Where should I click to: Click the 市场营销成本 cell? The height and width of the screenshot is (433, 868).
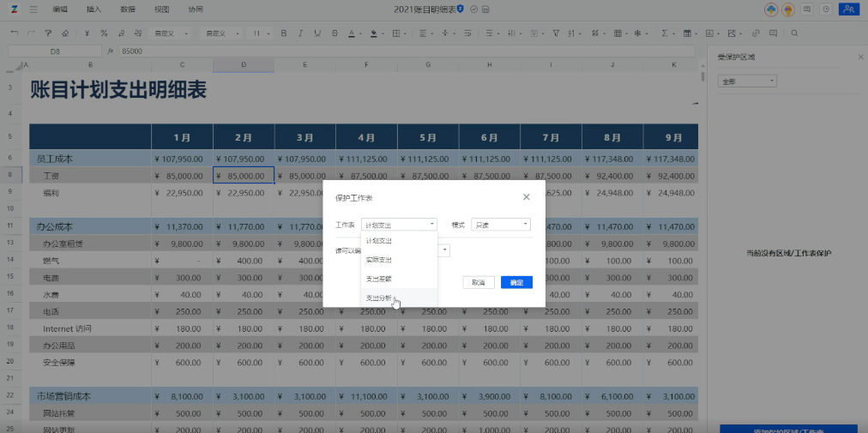90,396
